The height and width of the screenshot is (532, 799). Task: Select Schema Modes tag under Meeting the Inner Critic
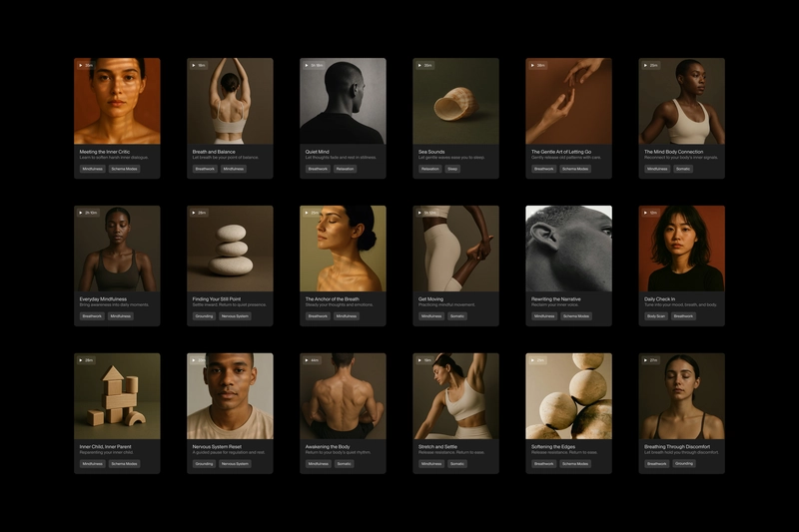[124, 169]
